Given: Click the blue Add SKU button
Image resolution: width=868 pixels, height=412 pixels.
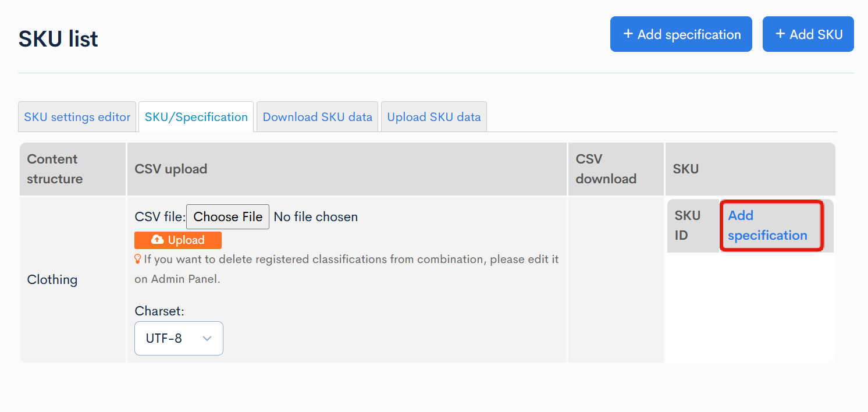Looking at the screenshot, I should pyautogui.click(x=808, y=34).
